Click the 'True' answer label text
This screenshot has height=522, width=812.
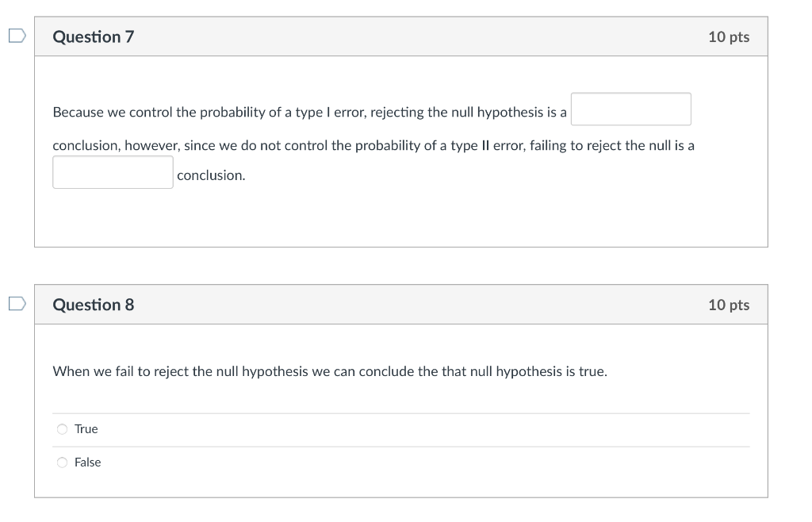point(85,428)
